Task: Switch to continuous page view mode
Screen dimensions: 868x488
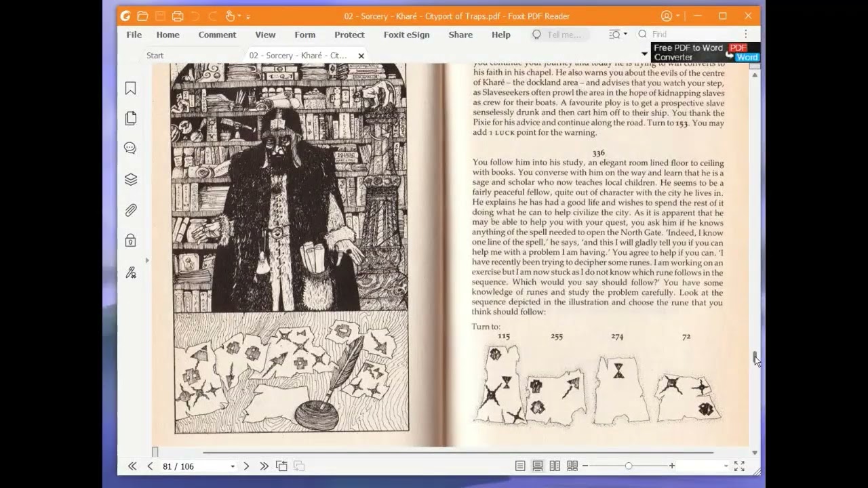Action: [x=537, y=466]
